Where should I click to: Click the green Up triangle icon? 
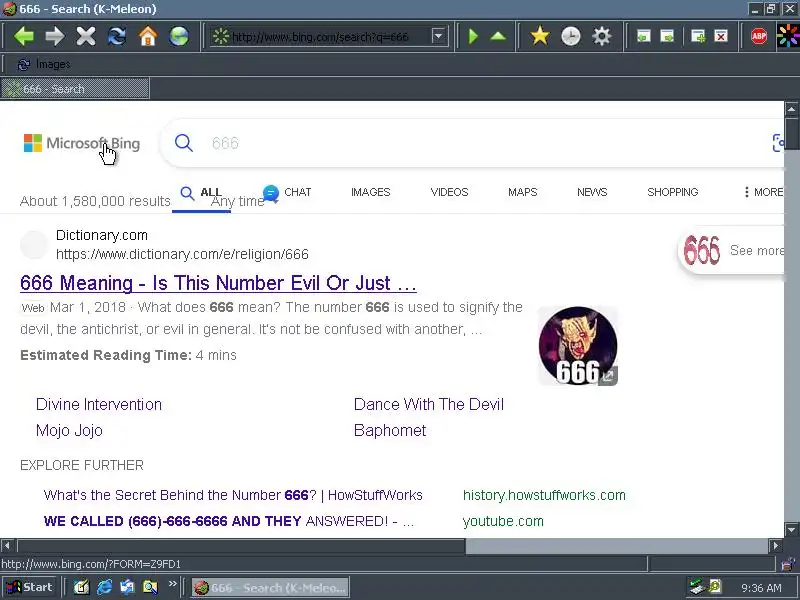(498, 36)
